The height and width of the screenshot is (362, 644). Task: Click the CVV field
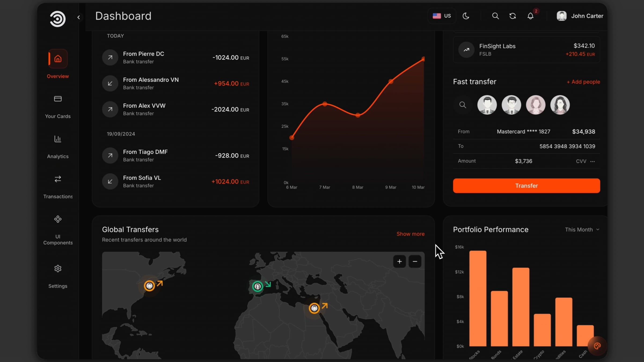coord(586,161)
